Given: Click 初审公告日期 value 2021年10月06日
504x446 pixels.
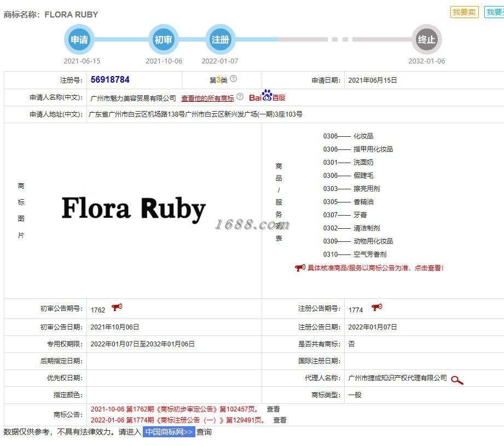Looking at the screenshot, I should click(115, 327).
